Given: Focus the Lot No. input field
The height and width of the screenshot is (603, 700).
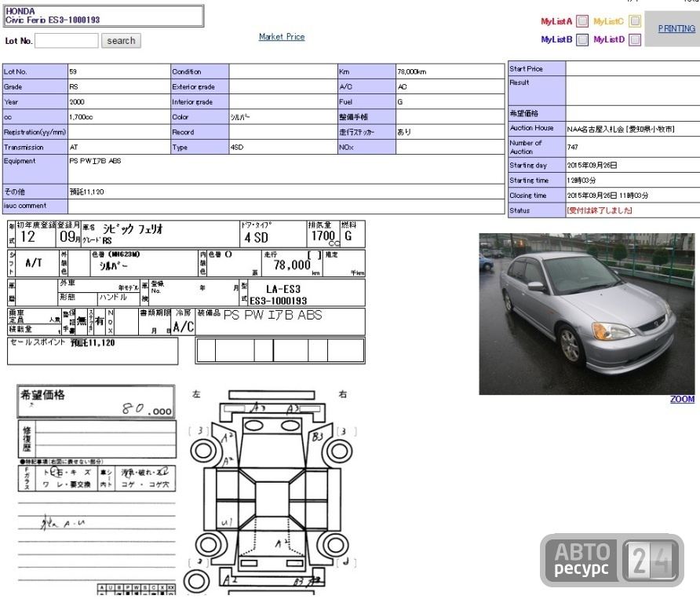Looking at the screenshot, I should (x=67, y=41).
